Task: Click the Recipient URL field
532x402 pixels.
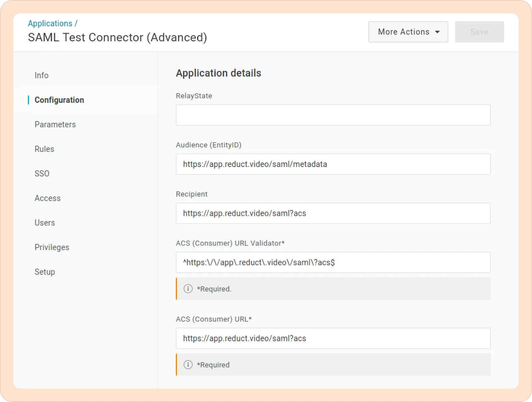Action: (x=333, y=213)
